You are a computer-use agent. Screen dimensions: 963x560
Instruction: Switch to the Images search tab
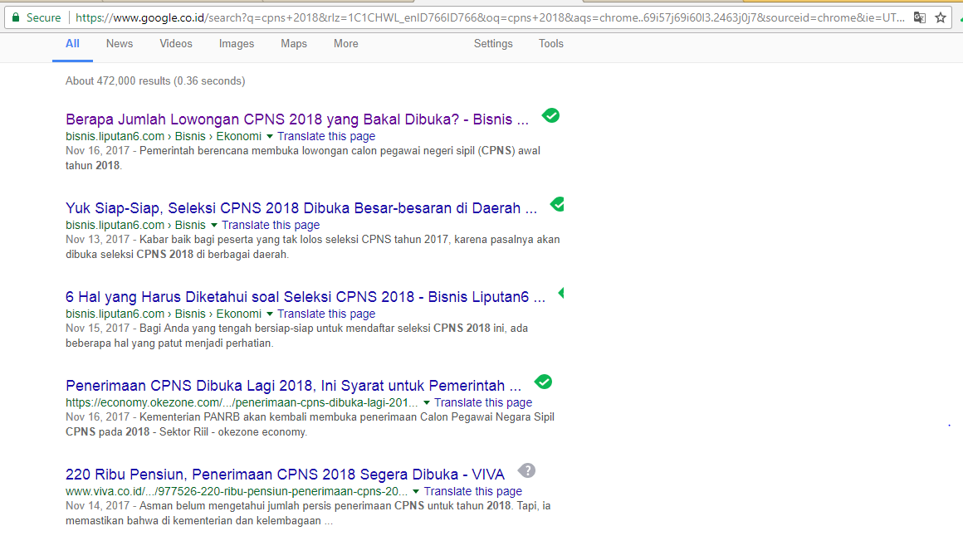[x=237, y=44]
